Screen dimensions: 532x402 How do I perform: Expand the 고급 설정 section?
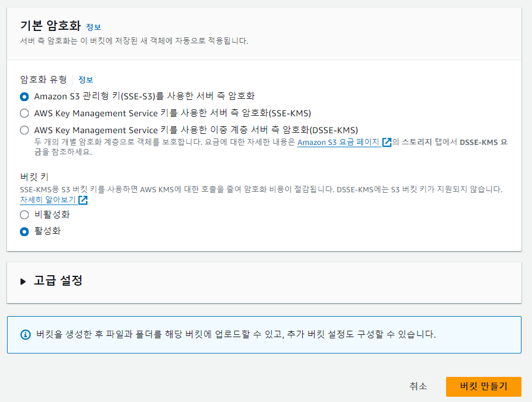[23, 282]
